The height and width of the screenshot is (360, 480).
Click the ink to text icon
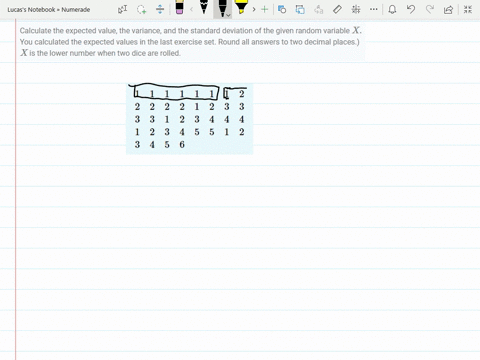319,9
